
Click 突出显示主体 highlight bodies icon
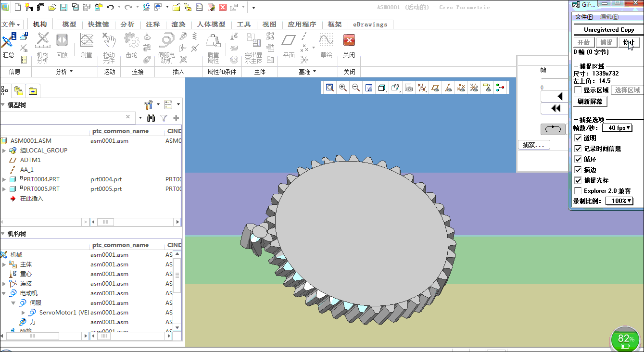coord(253,48)
